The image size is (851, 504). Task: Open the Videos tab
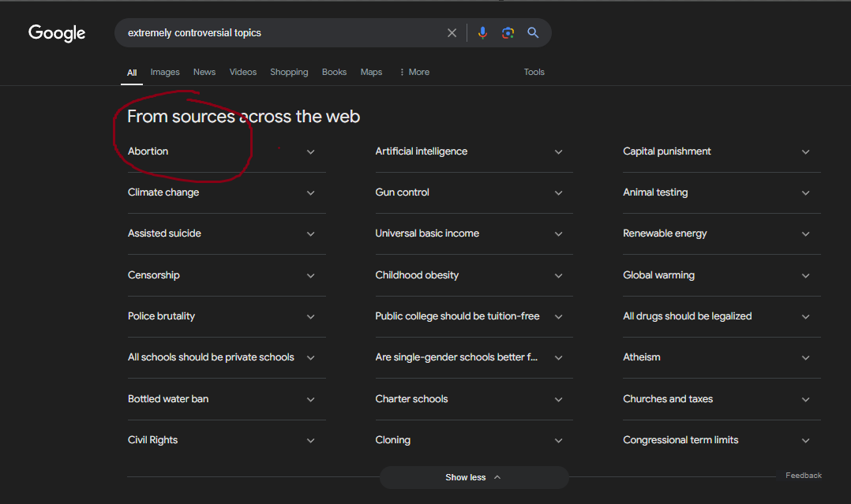[243, 72]
